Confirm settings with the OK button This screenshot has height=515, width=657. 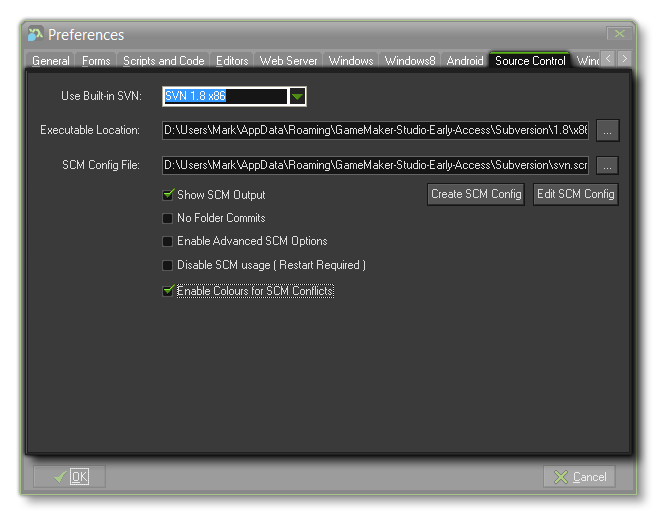(69, 477)
